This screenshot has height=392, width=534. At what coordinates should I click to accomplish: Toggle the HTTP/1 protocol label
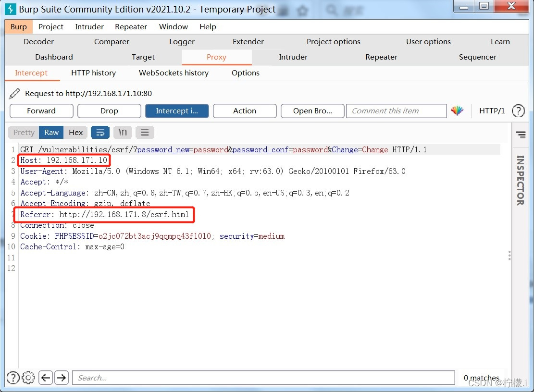point(492,111)
